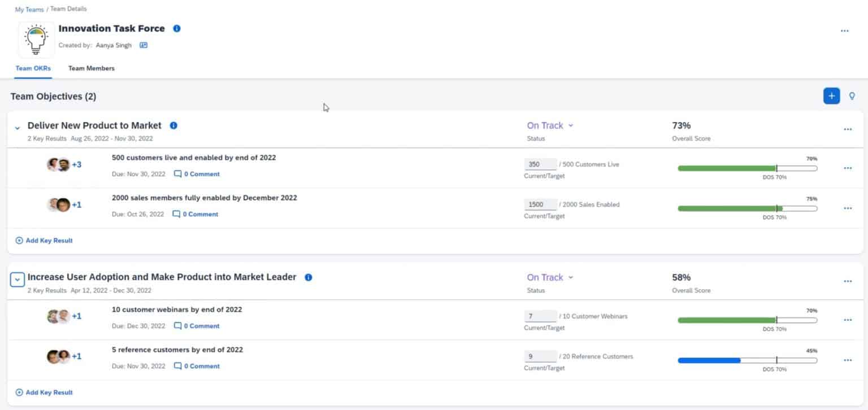Screen dimensions: 868x410
Task: Click the add new objective plus icon
Action: [831, 96]
